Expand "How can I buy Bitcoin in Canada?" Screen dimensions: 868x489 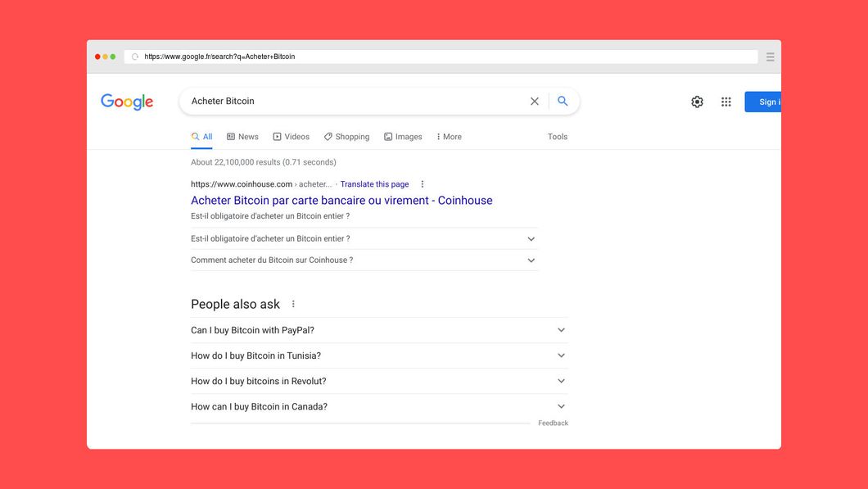tap(379, 406)
